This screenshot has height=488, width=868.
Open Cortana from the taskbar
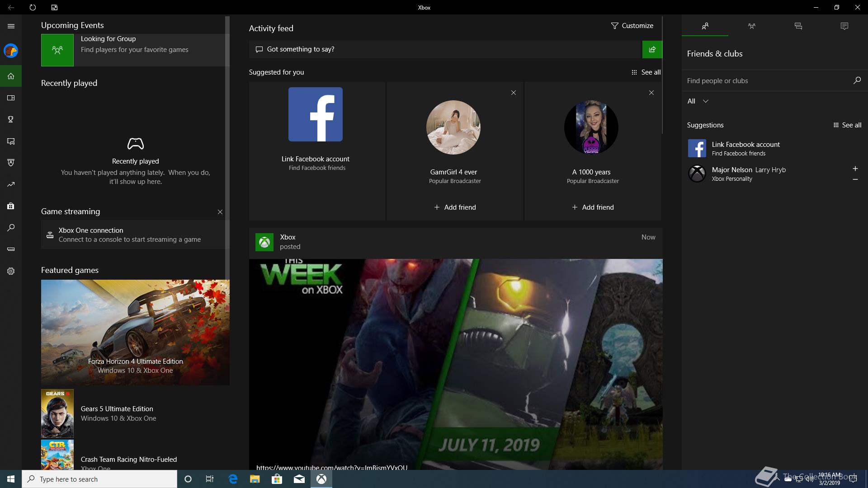tap(188, 479)
